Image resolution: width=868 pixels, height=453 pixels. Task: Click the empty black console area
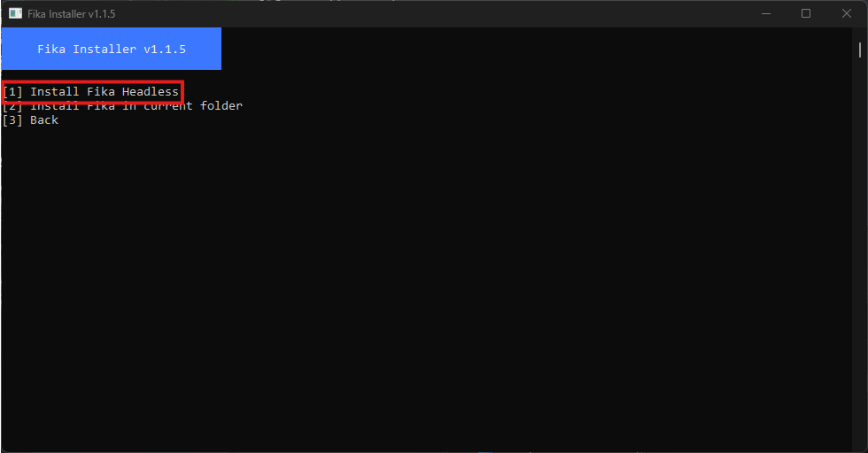[x=425, y=283]
